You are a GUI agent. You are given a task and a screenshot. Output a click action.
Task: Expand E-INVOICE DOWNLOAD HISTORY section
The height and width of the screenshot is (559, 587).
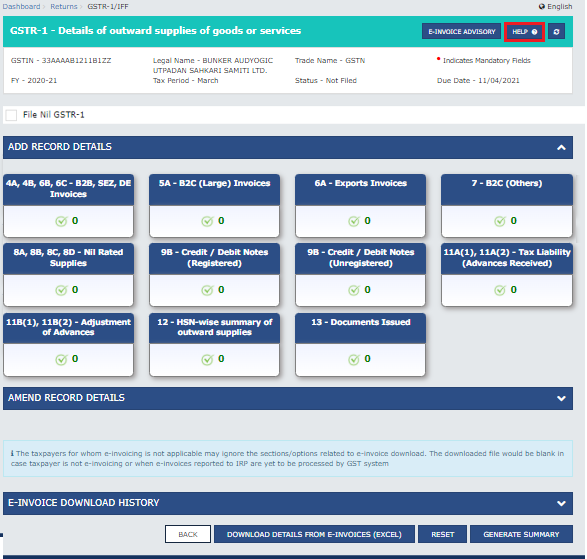coord(561,504)
